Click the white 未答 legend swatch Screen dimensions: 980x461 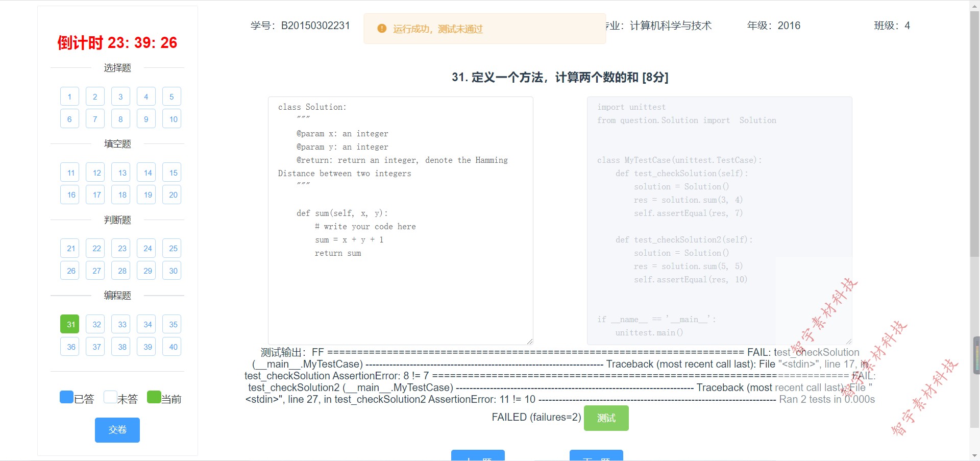tap(110, 397)
